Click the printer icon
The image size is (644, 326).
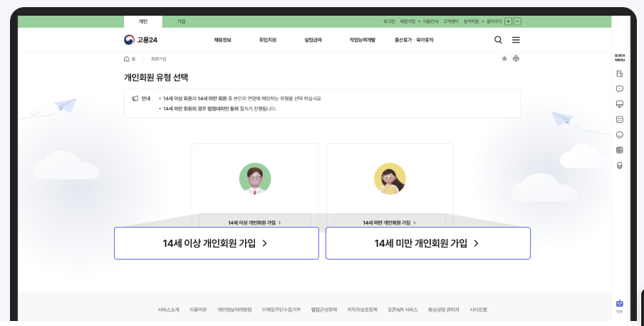[516, 58]
